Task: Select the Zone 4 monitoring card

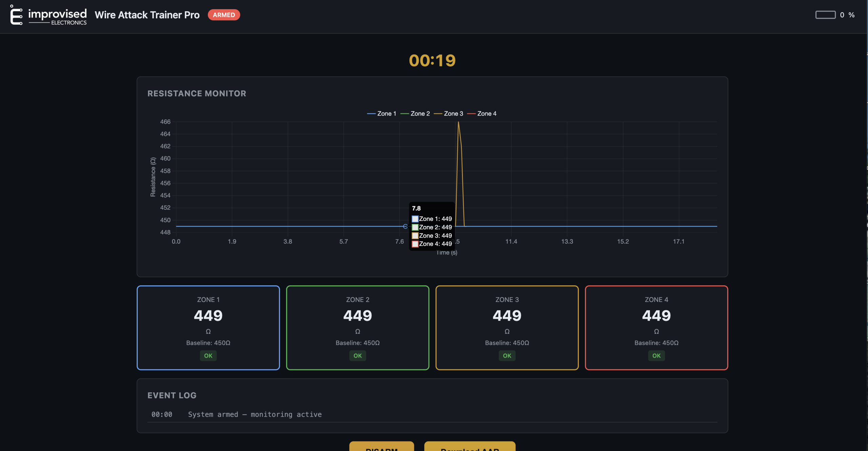Action: [656, 327]
